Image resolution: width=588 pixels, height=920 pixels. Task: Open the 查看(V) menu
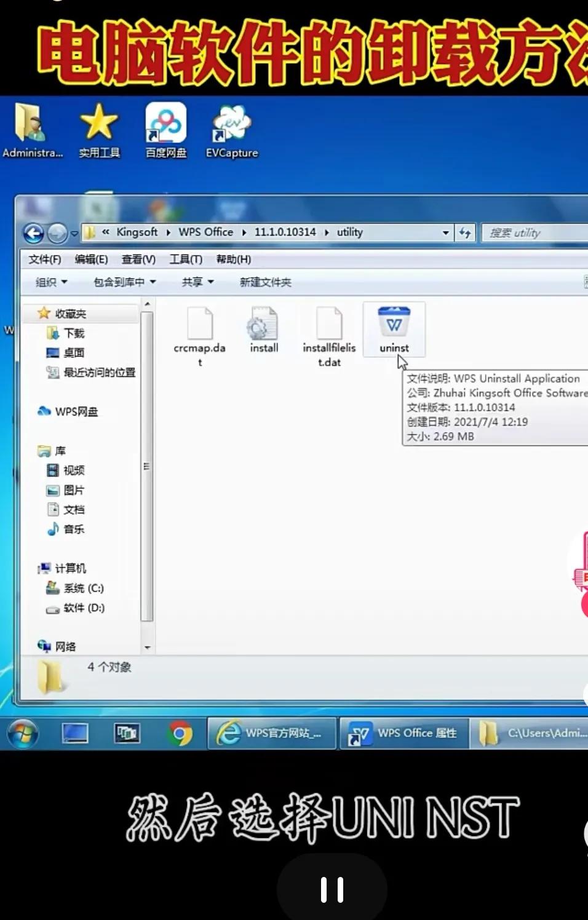[x=138, y=259]
